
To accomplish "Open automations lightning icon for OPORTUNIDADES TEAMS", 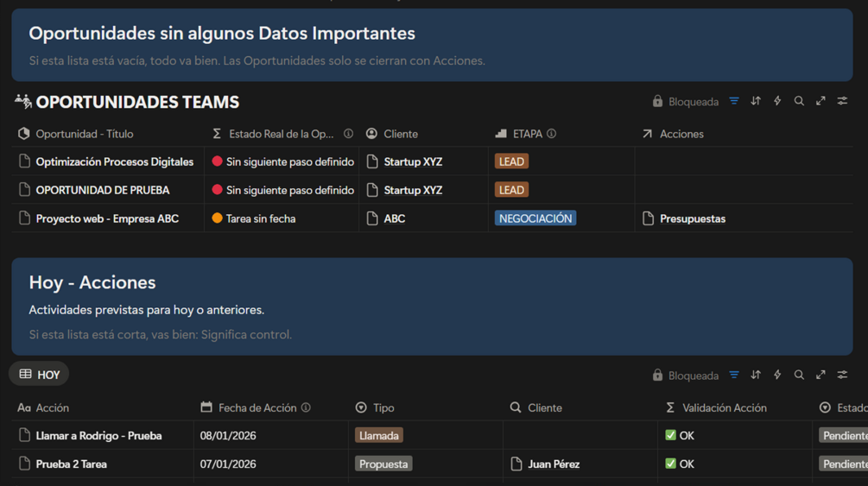I will coord(777,101).
